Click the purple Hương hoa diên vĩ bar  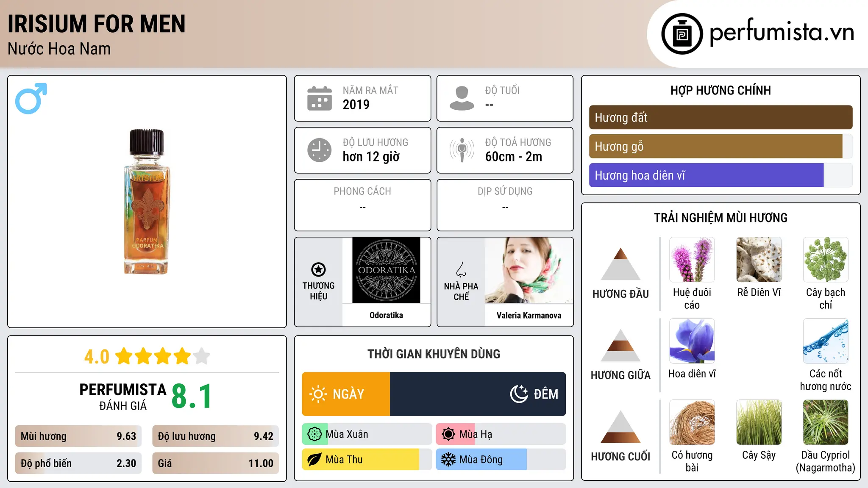pyautogui.click(x=707, y=175)
